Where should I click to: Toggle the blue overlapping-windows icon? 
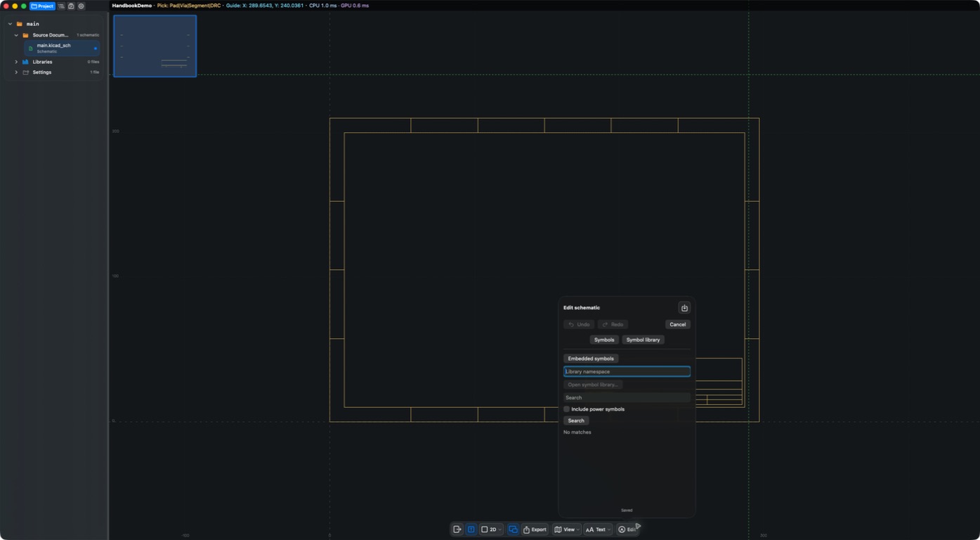[x=513, y=529]
